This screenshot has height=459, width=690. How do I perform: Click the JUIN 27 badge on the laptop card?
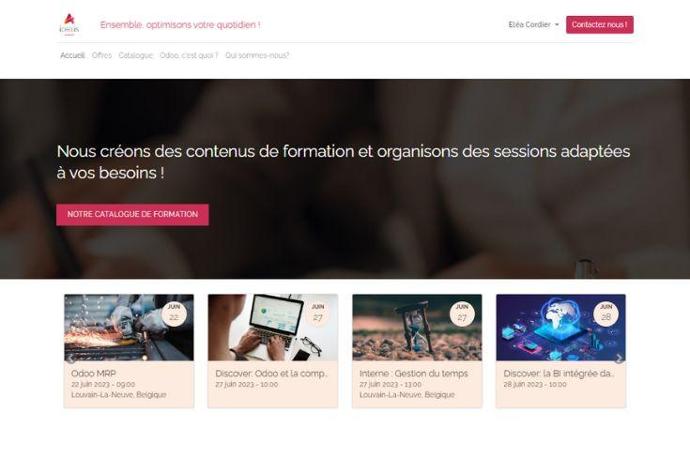click(x=318, y=314)
